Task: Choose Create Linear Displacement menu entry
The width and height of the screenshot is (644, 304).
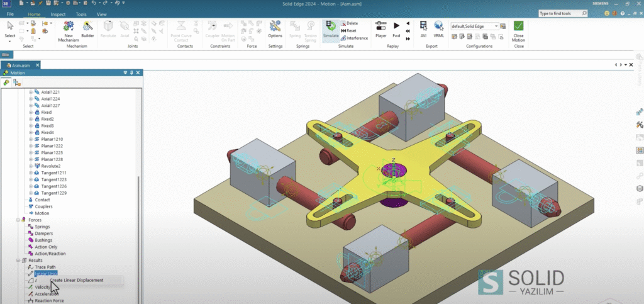Action: [76, 280]
